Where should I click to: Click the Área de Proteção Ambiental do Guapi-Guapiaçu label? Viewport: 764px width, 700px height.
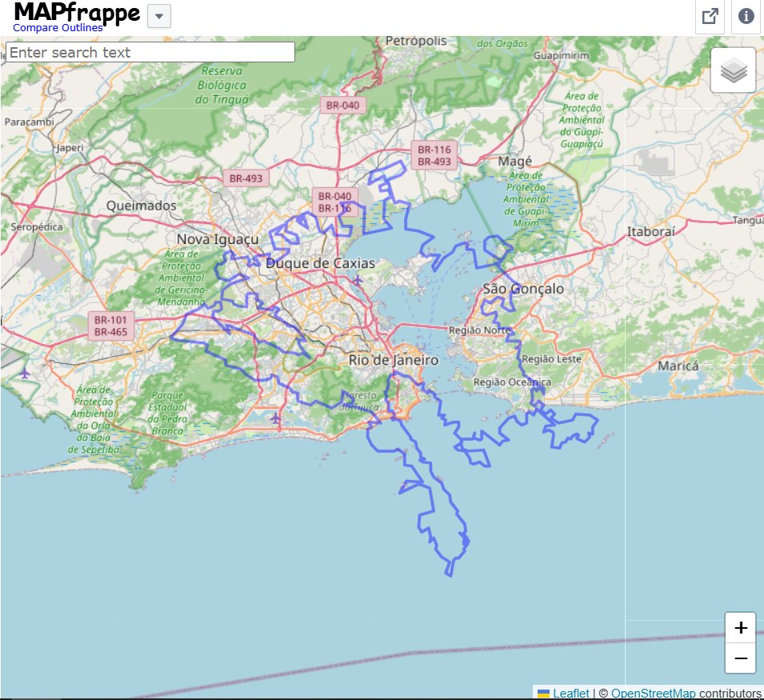582,120
